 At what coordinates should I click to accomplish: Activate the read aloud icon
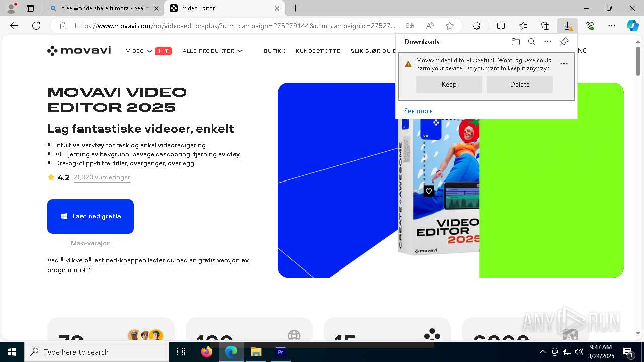[430, 26]
